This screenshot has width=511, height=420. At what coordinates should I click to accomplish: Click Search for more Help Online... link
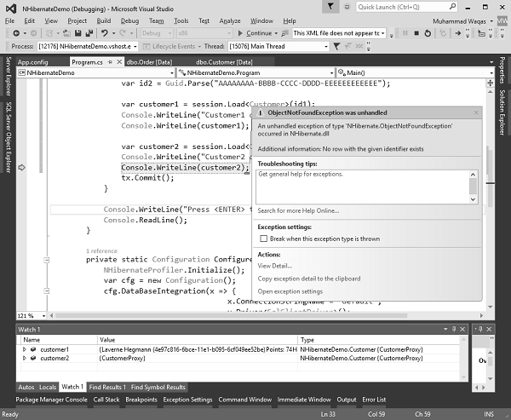coord(298,210)
